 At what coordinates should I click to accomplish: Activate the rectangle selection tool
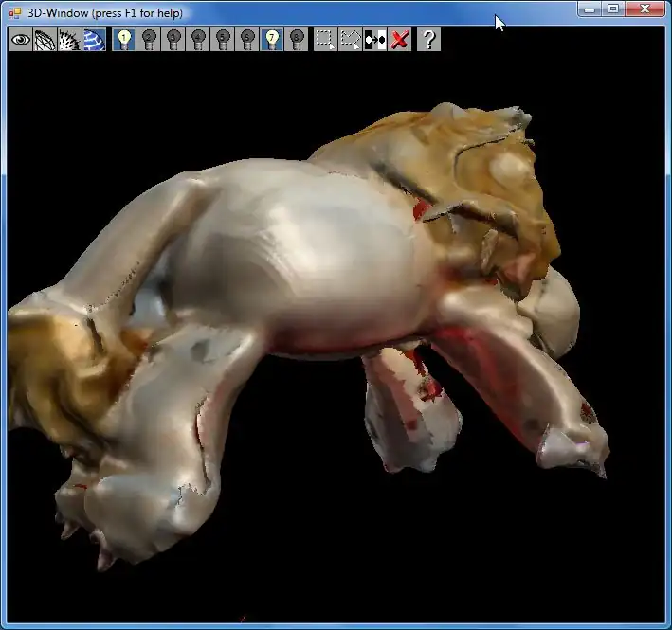[x=325, y=39]
